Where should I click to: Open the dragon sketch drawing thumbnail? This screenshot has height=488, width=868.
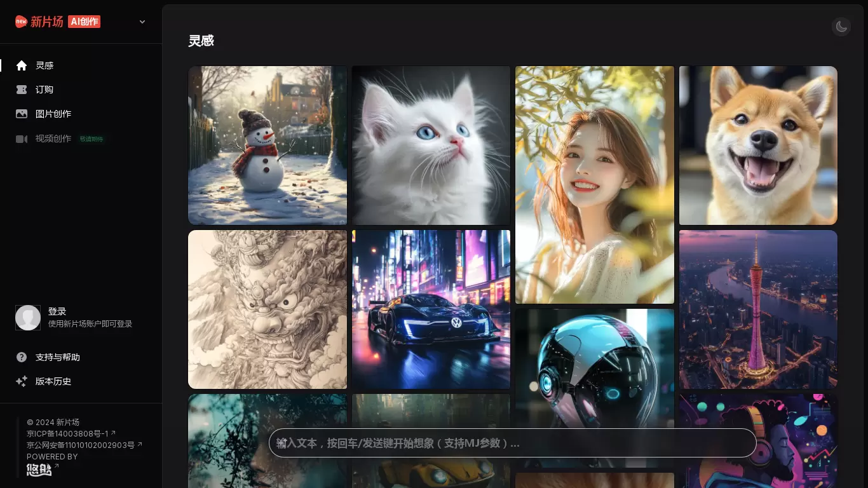pyautogui.click(x=268, y=309)
